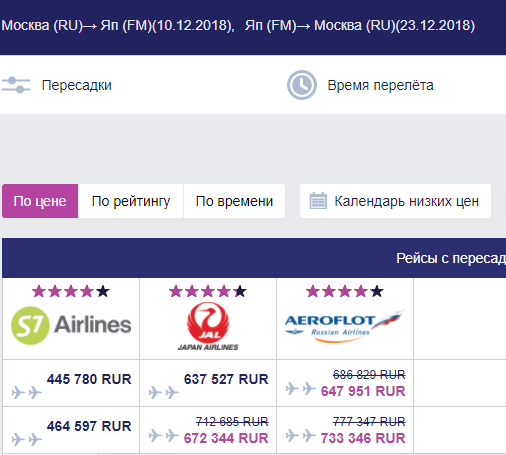Expand the Время перелёта filter

coord(380,85)
